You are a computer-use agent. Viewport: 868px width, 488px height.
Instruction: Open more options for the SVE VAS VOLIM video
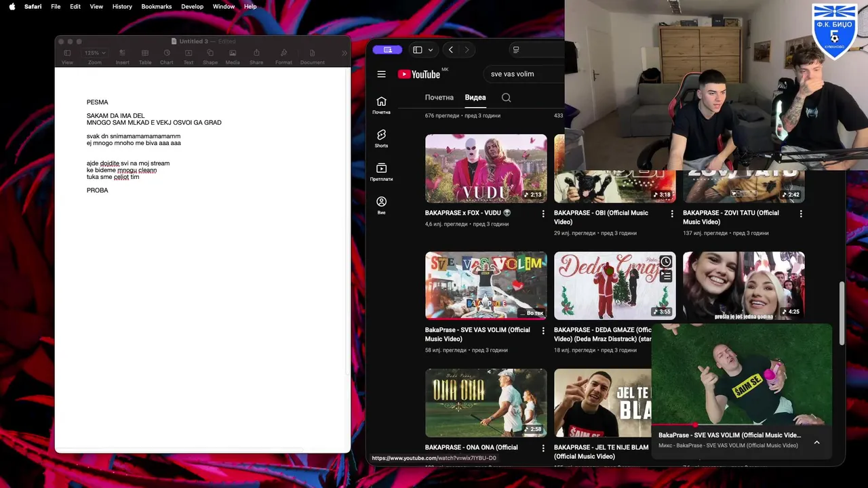(x=543, y=331)
